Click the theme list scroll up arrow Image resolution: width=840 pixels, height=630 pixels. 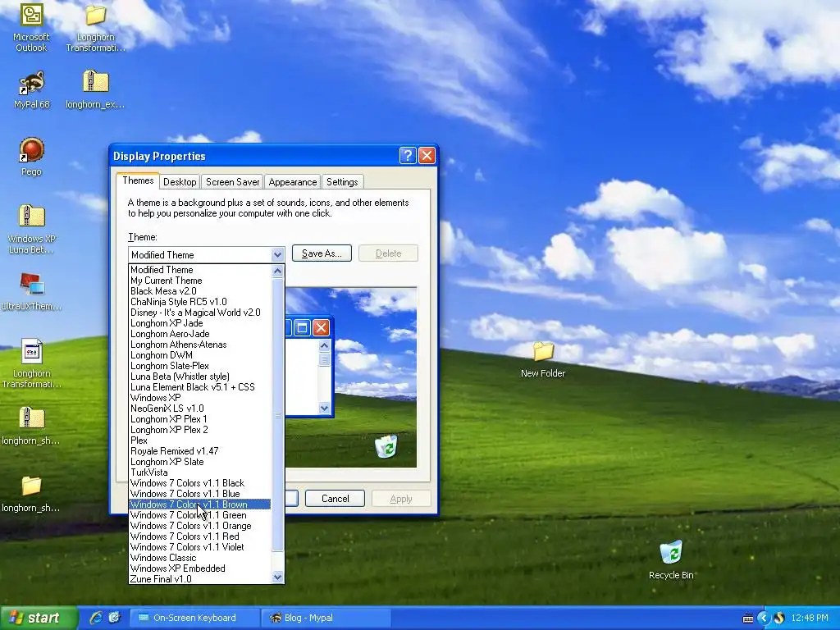pyautogui.click(x=277, y=271)
